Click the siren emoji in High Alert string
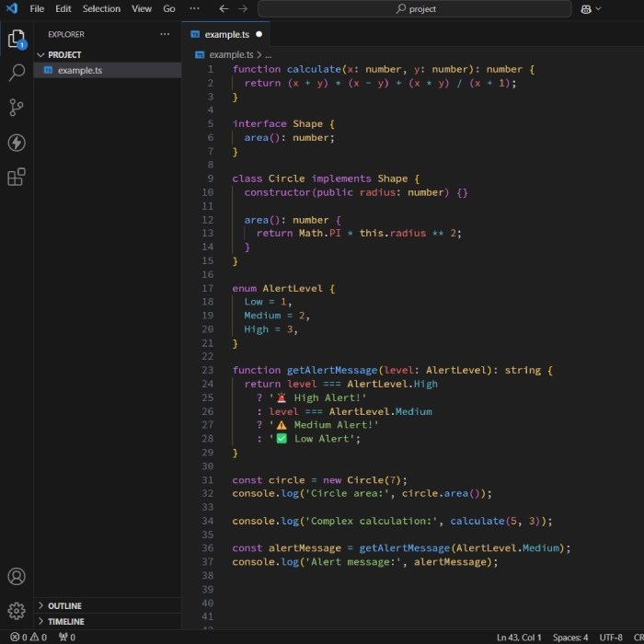 click(282, 397)
